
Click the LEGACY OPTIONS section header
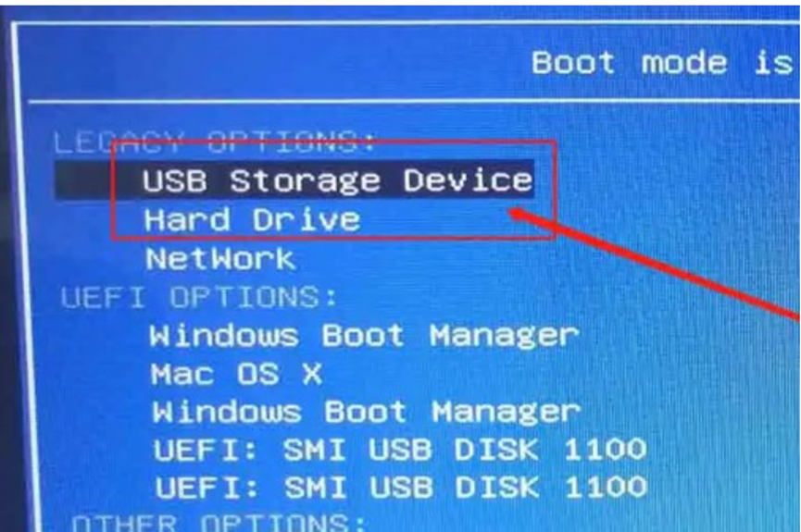pos(215,142)
